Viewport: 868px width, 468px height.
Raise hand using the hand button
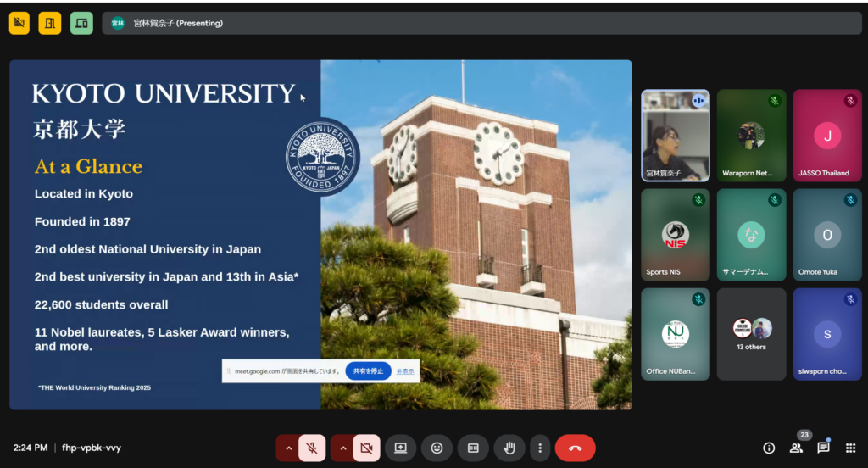tap(509, 448)
